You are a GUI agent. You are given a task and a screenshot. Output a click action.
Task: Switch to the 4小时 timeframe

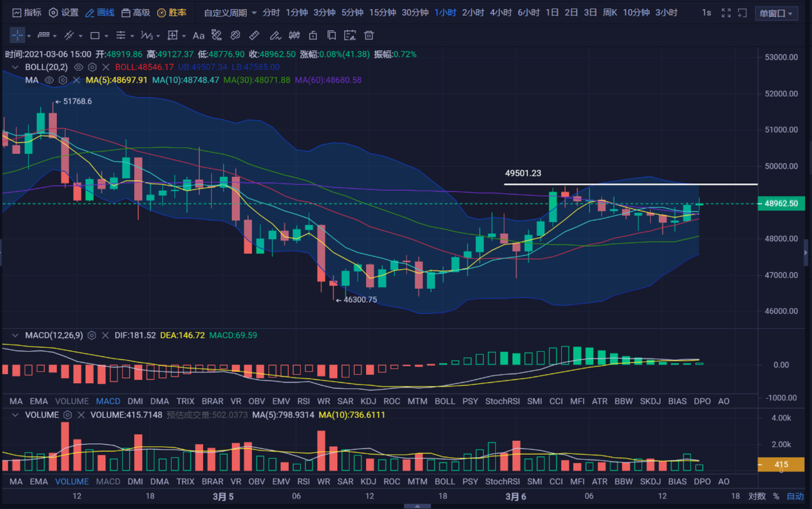point(501,12)
